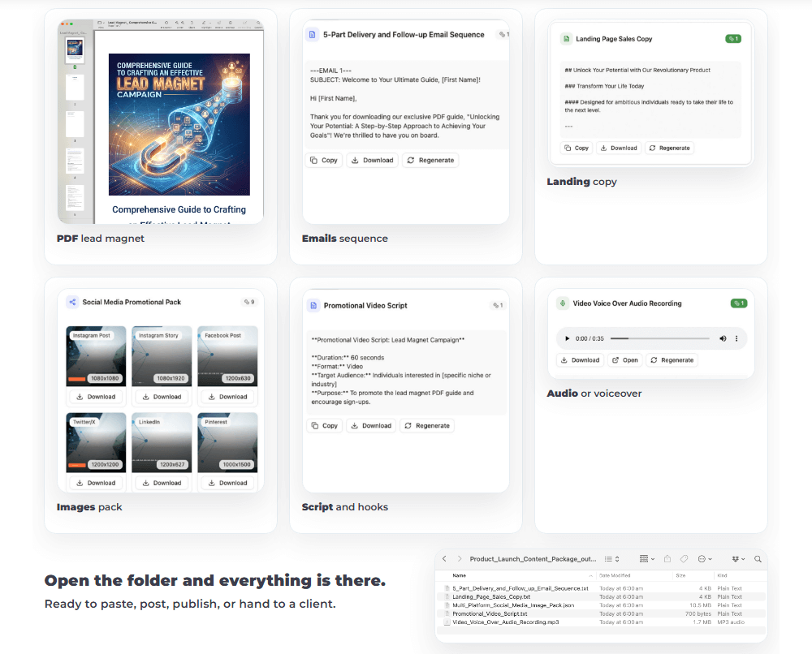
Task: Copy the 5-Part email sequence text
Action: tap(323, 161)
